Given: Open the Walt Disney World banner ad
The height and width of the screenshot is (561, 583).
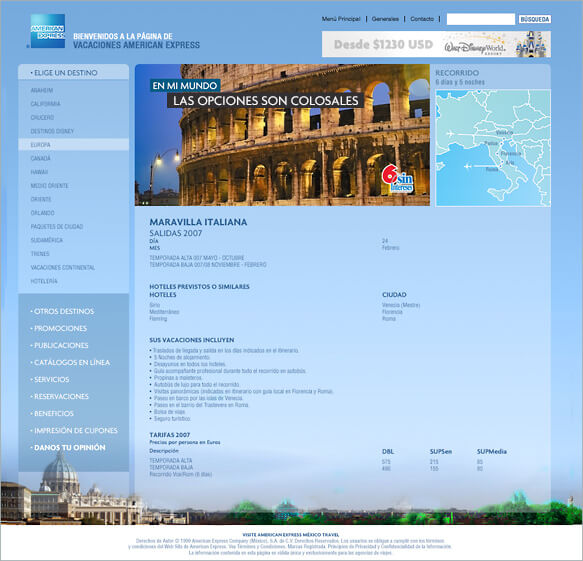Looking at the screenshot, I should 436,44.
